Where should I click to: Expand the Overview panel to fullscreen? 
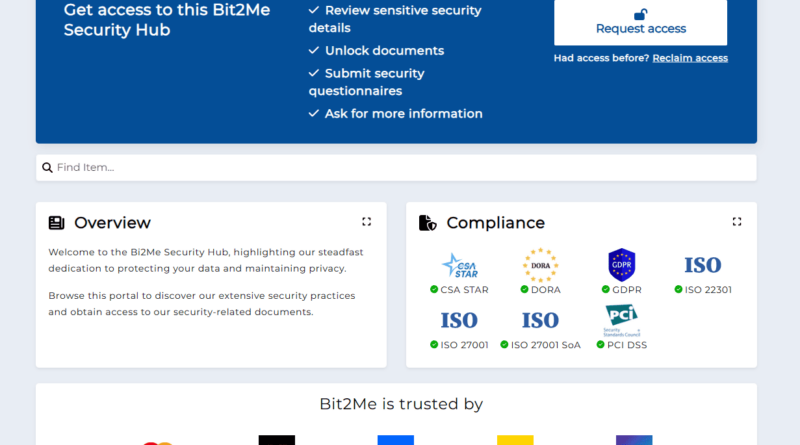click(366, 222)
